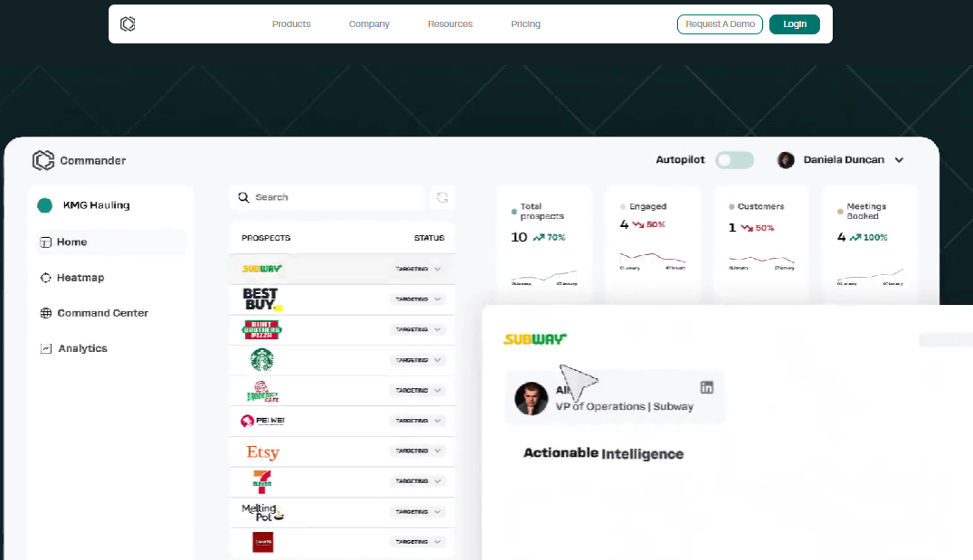973x560 pixels.
Task: Select the Starbucks logo prospect row
Action: [x=342, y=360]
